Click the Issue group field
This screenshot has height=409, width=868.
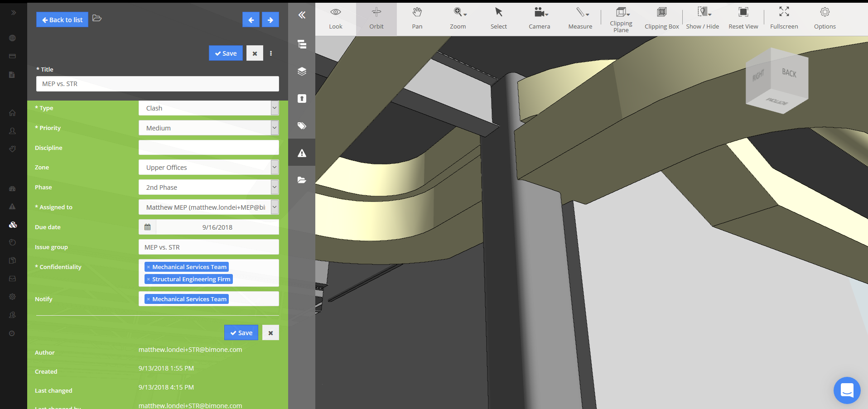[208, 247]
